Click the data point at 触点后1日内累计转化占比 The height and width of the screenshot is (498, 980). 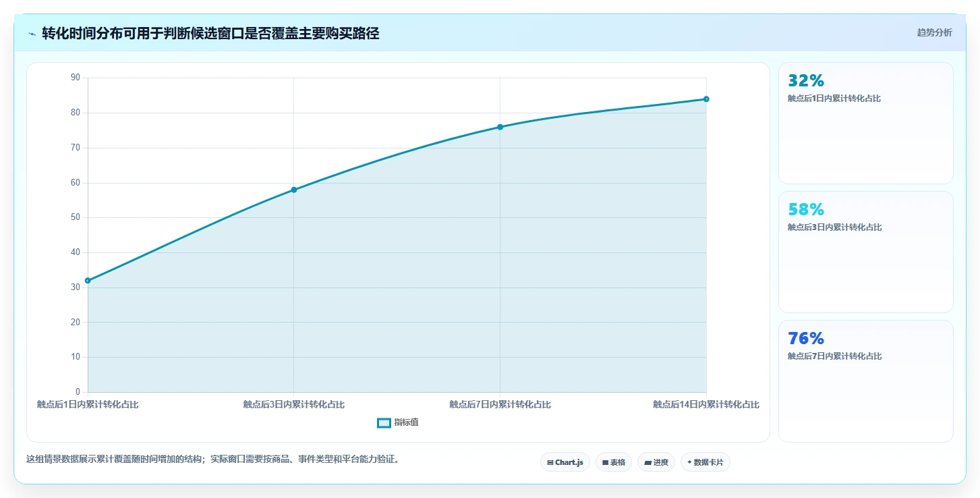click(x=88, y=280)
